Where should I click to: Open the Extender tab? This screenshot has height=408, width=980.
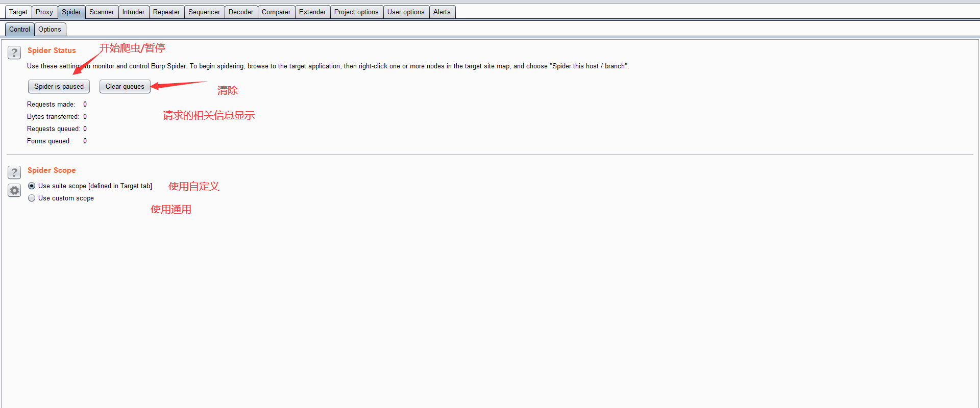[x=312, y=12]
